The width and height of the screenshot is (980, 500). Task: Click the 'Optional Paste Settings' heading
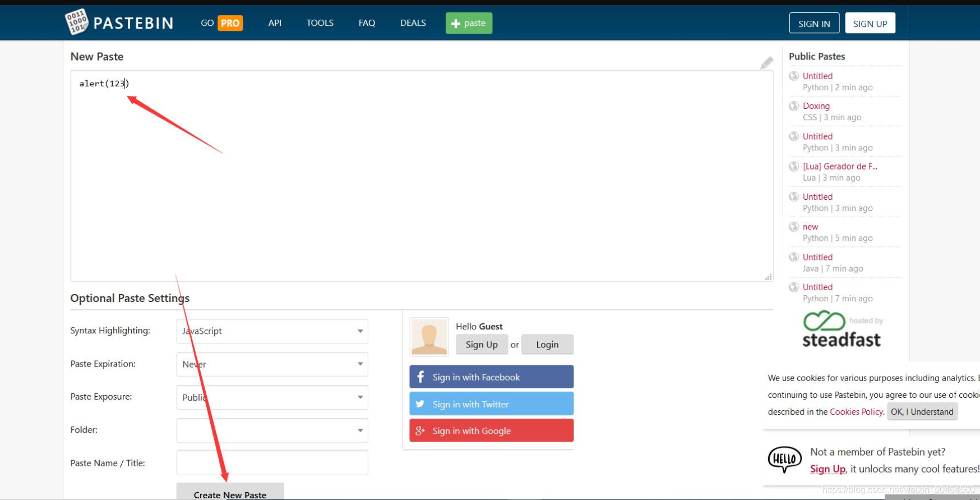pyautogui.click(x=130, y=298)
